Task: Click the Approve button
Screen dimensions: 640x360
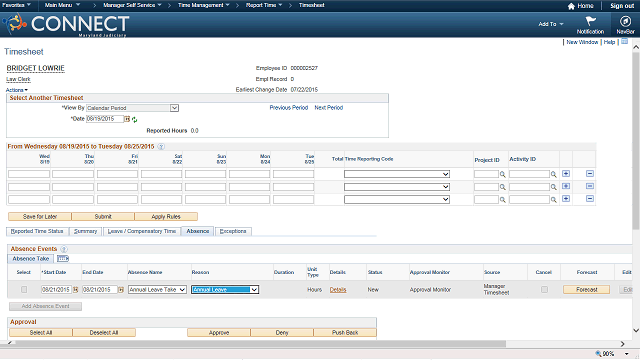Action: (219, 333)
